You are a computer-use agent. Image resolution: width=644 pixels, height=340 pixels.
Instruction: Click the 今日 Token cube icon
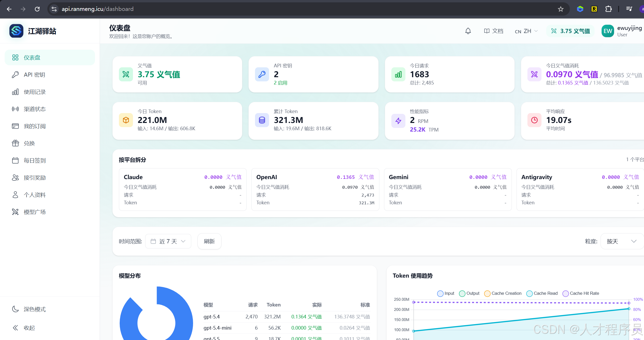126,120
